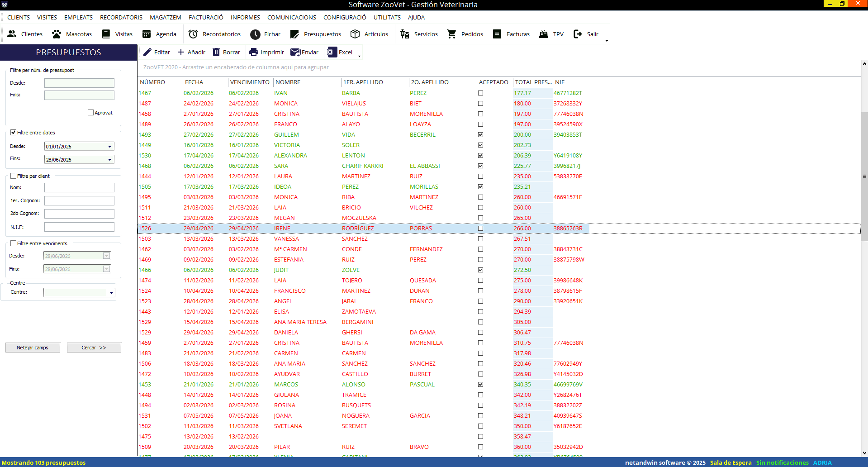Uncheck Filtre entre dates checkbox
Image resolution: width=868 pixels, height=467 pixels.
point(14,133)
